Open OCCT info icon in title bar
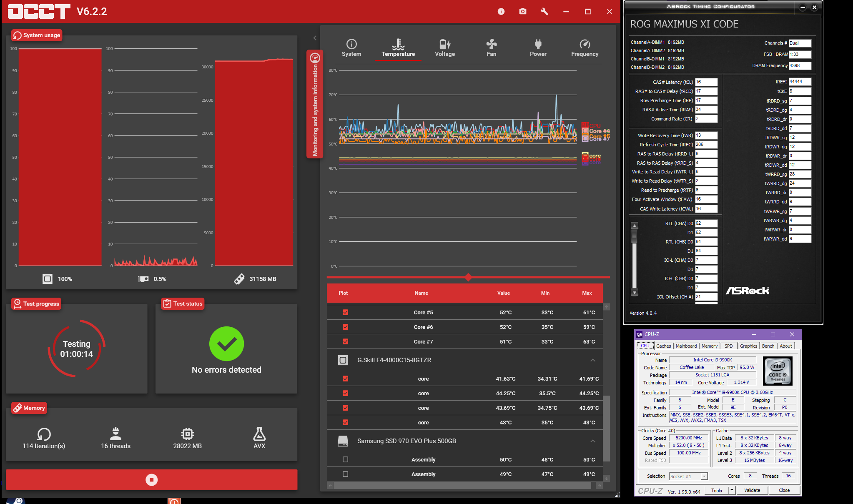Image resolution: width=853 pixels, height=504 pixels. click(x=501, y=12)
